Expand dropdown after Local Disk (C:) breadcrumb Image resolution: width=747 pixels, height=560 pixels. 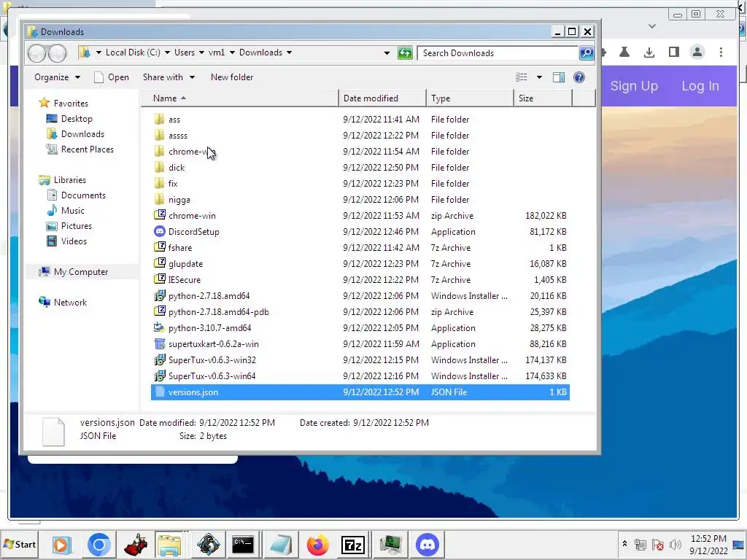click(168, 52)
